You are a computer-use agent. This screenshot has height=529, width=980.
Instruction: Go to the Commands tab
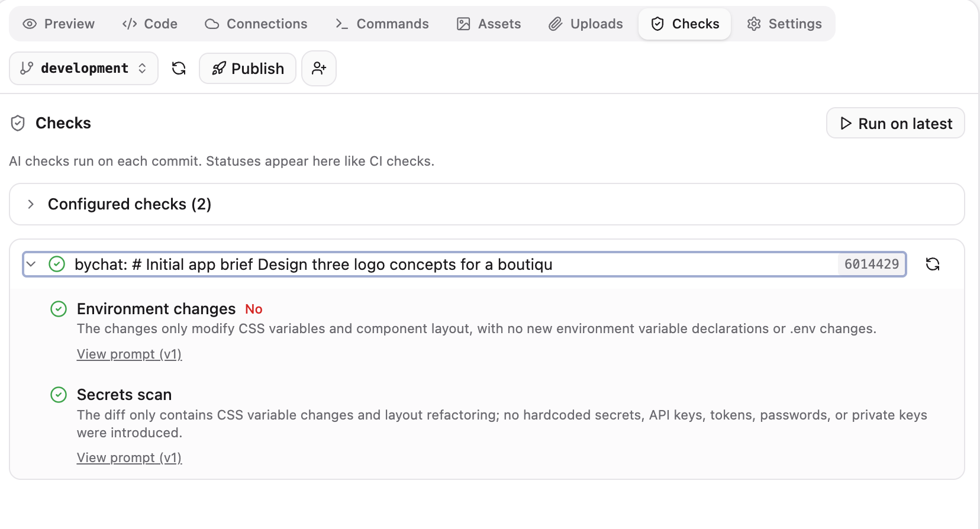(382, 24)
